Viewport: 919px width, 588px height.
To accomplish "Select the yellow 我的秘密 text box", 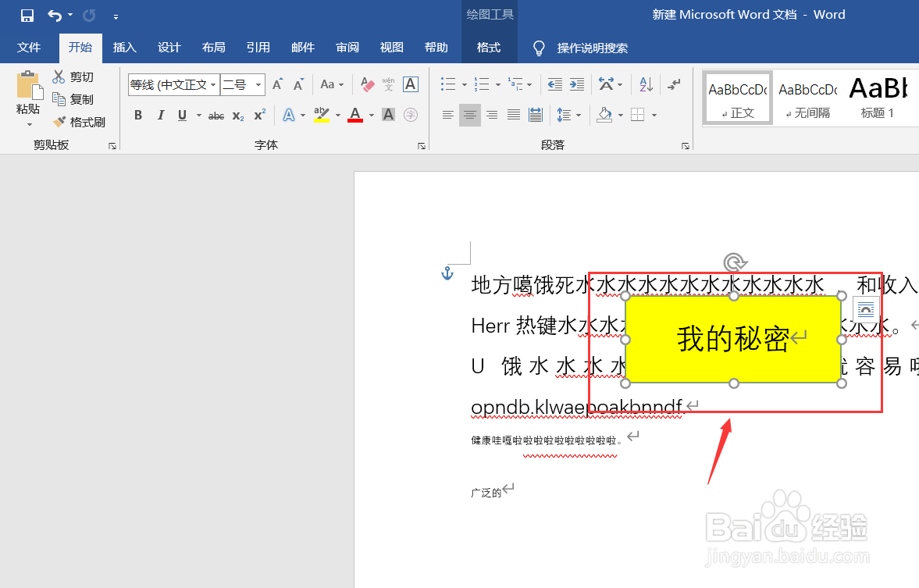I will [x=732, y=340].
